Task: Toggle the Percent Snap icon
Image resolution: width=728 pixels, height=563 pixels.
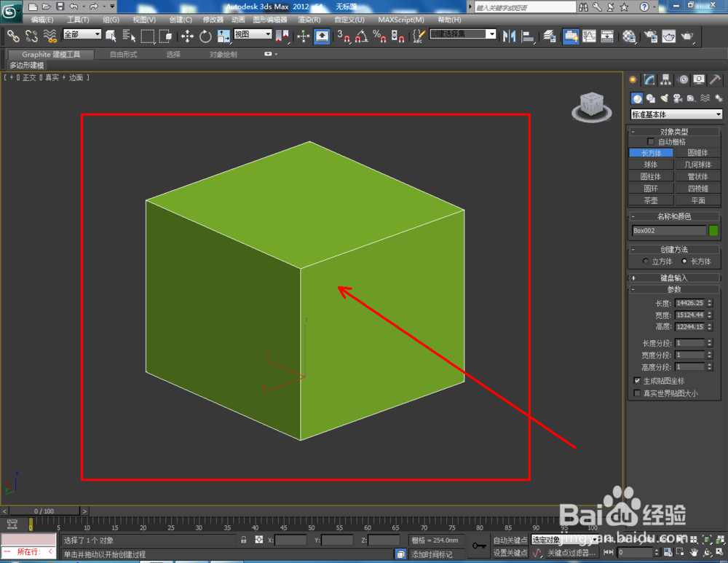Action: 380,36
